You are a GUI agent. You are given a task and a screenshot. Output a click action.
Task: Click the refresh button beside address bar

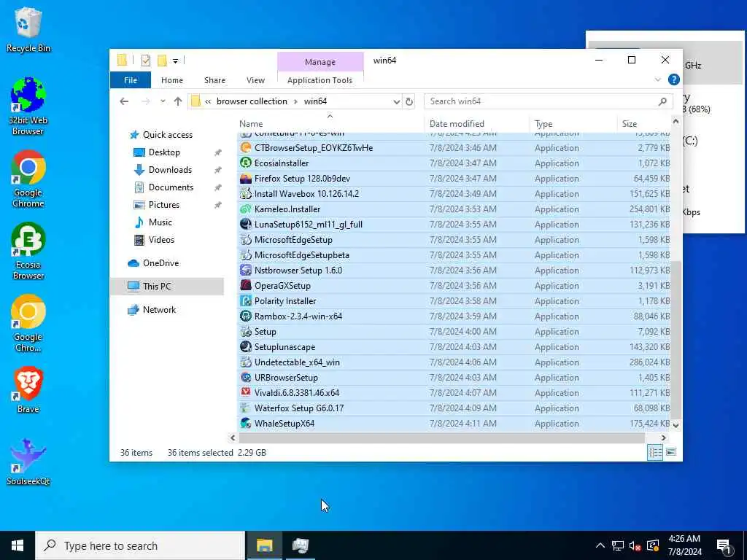pyautogui.click(x=409, y=101)
